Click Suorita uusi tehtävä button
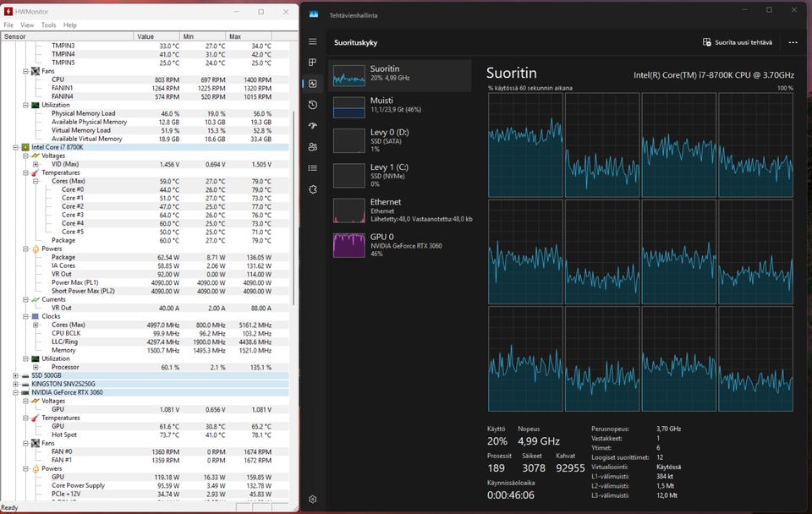 (x=737, y=42)
